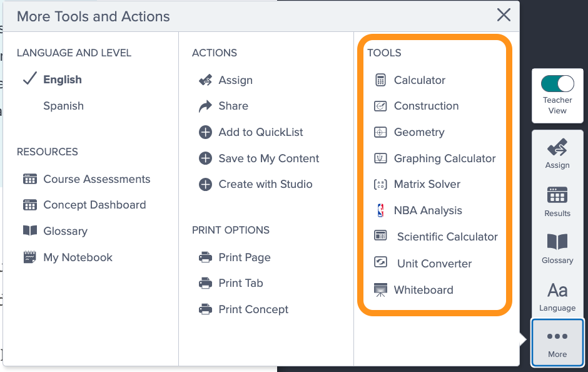Launch the Construction tool
588x372 pixels.
427,106
